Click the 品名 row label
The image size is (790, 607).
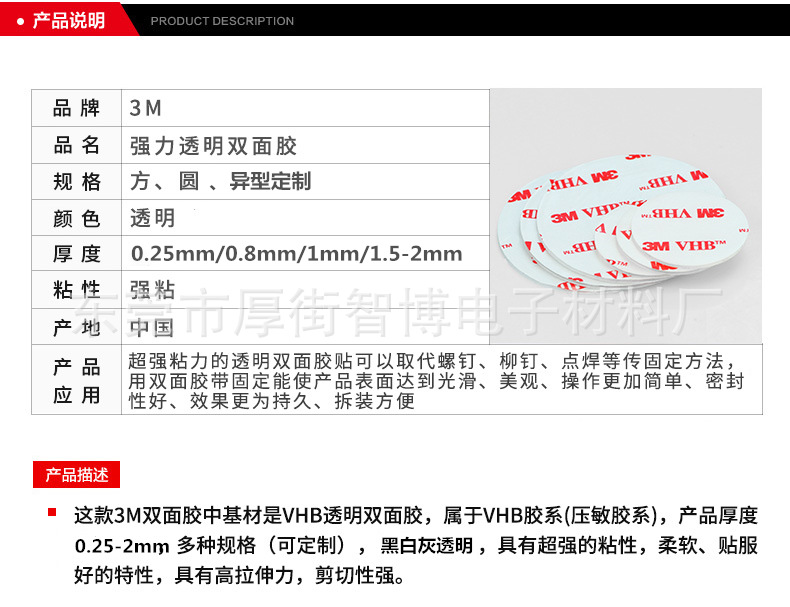point(77,145)
